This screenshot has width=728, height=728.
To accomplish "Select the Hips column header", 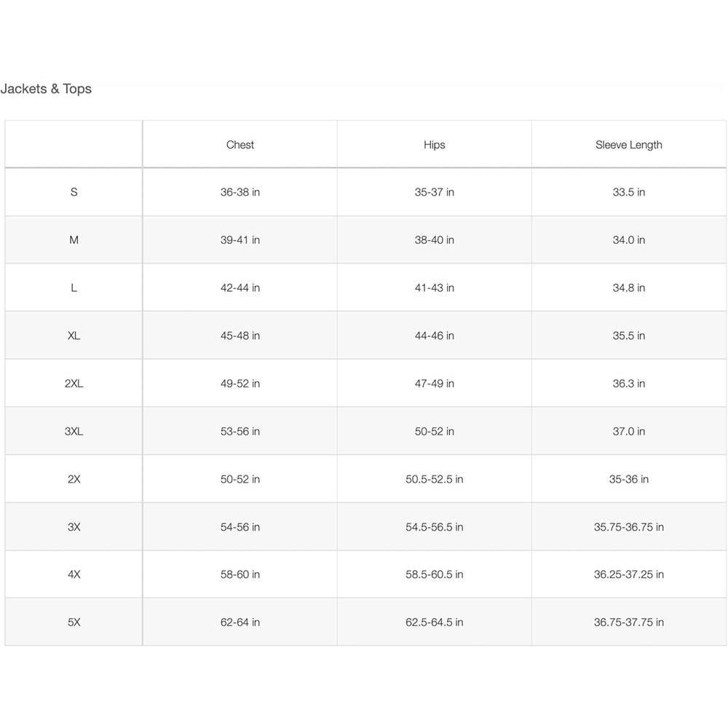I will click(435, 145).
